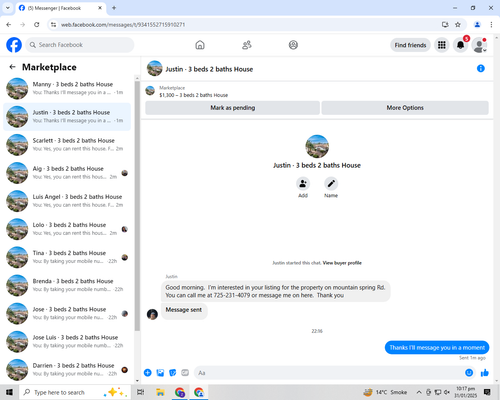Open File Explorer from the taskbar
Screen dimensions: 500x400
(x=160, y=392)
